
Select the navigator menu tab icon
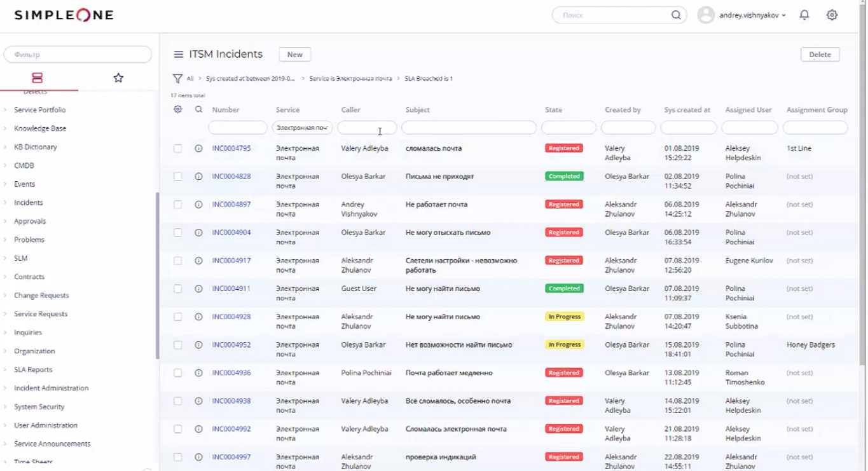[38, 78]
